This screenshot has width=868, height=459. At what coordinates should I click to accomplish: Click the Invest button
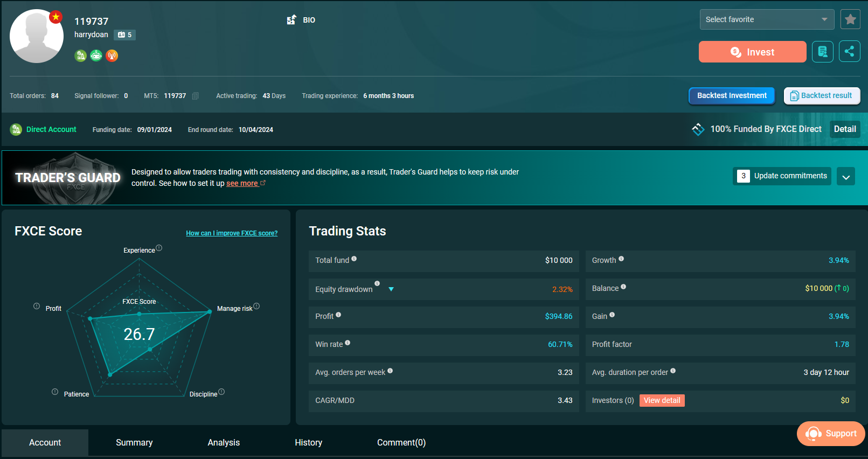pyautogui.click(x=753, y=52)
